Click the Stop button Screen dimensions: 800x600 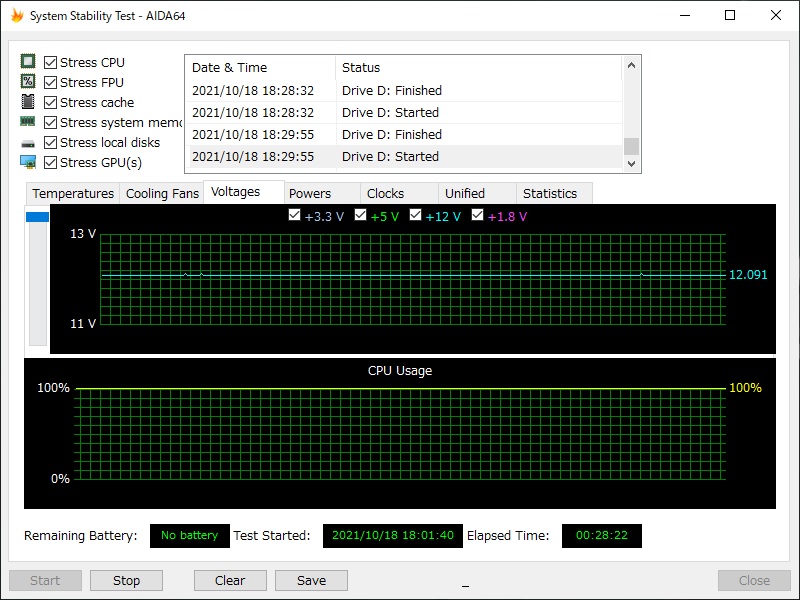coord(127,580)
